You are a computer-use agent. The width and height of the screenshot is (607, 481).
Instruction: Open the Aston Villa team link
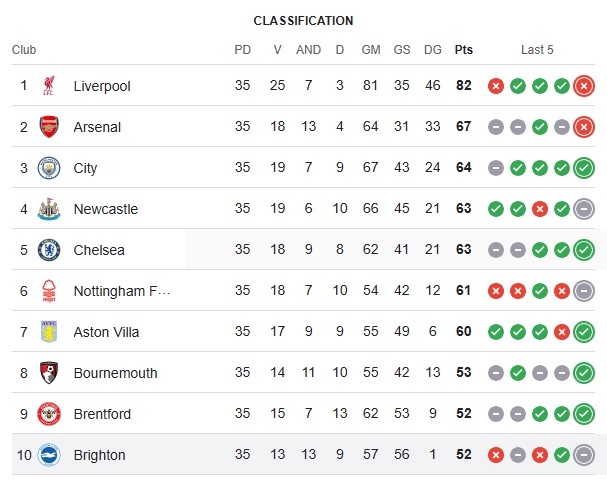106,332
